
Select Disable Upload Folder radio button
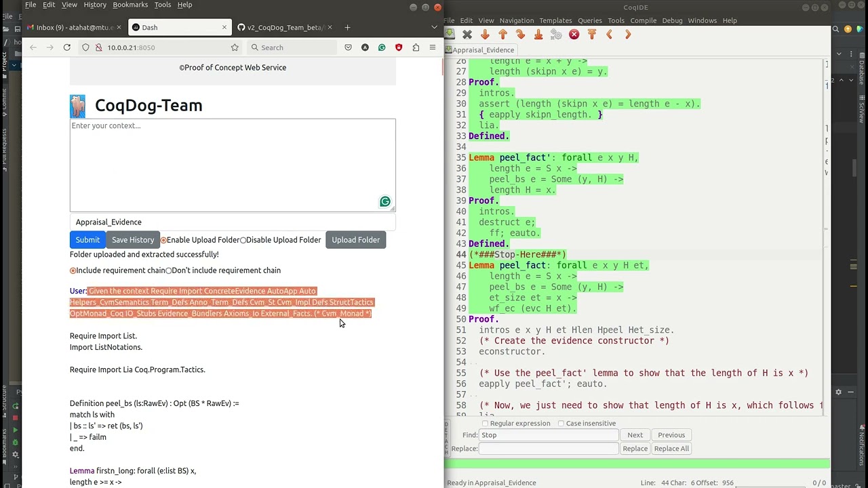point(243,240)
